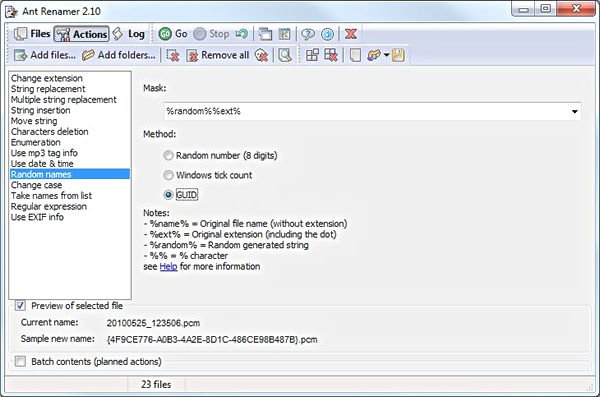Select Use EXIF info action
600x397 pixels.
37,217
